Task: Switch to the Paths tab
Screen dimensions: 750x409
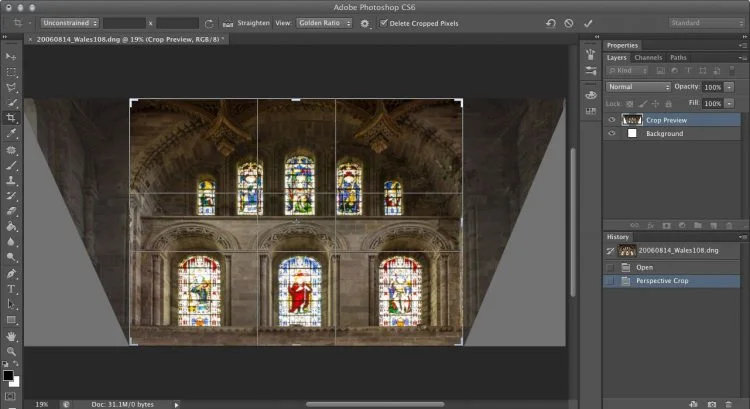Action: (678, 57)
